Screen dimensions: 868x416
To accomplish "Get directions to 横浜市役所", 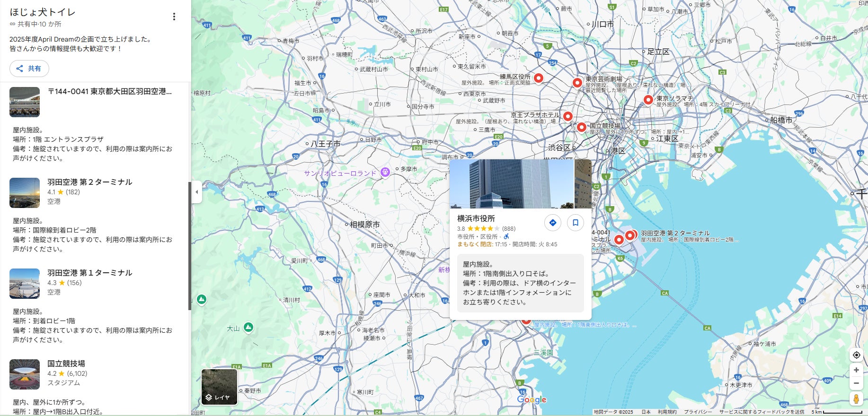I will 553,223.
